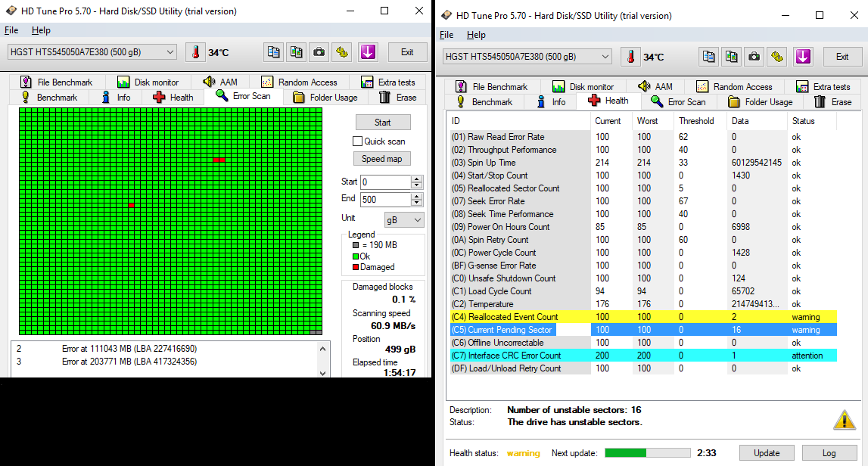Switch to Disk monitor tab in left window
Screen dimensions: 868x466
click(148, 82)
